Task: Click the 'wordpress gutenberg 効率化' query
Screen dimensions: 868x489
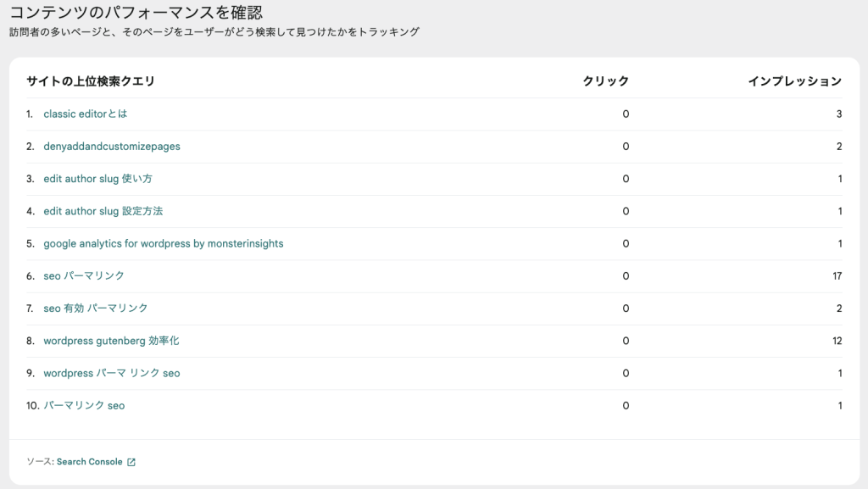Action: point(111,341)
